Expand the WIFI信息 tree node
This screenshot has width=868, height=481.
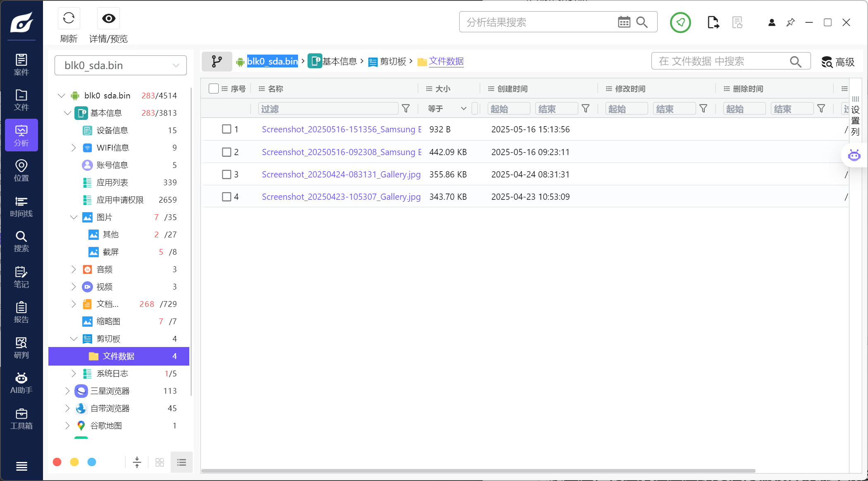[x=74, y=148]
